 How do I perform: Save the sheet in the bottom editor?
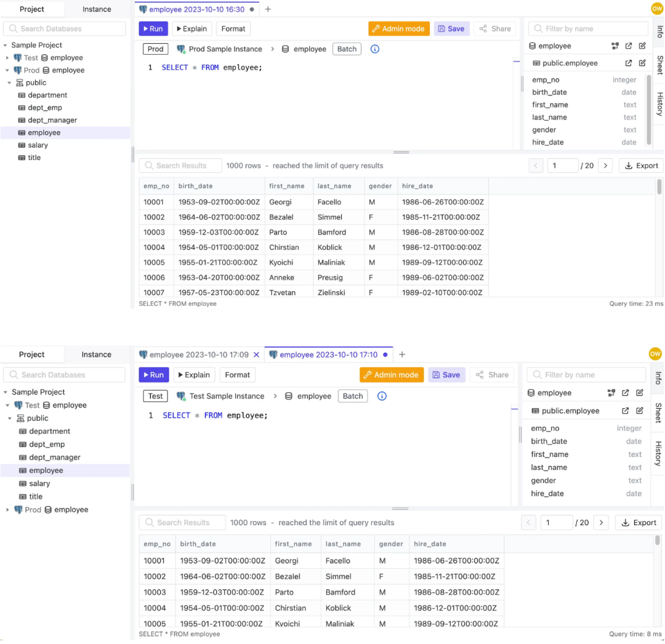(x=446, y=375)
